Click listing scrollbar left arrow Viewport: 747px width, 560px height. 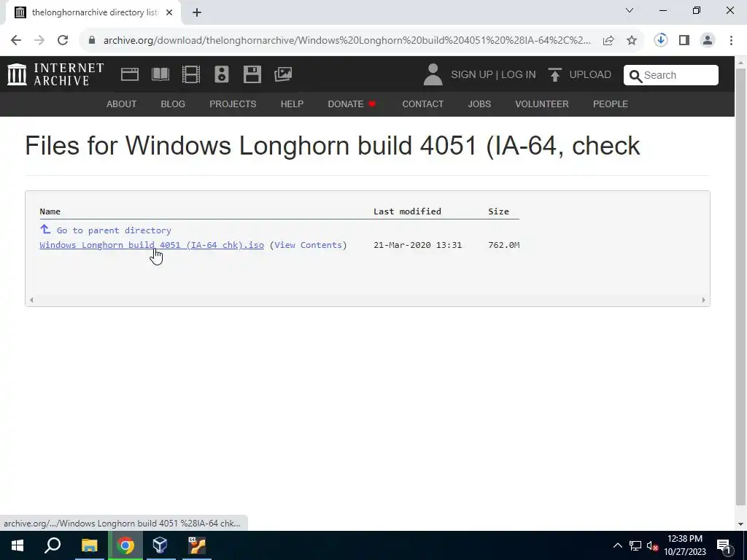point(31,300)
